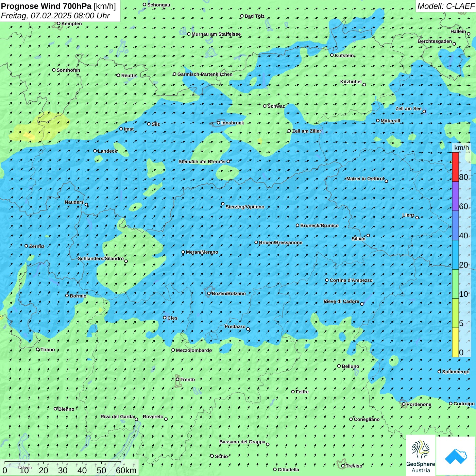Click the "Predazzo" label
Screen dimensions: 476x476
point(235,326)
